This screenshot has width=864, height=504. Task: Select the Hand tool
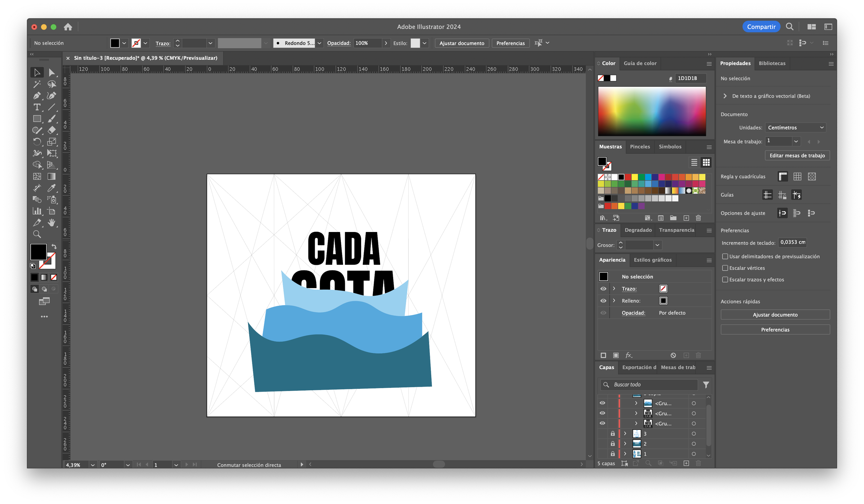pos(52,223)
